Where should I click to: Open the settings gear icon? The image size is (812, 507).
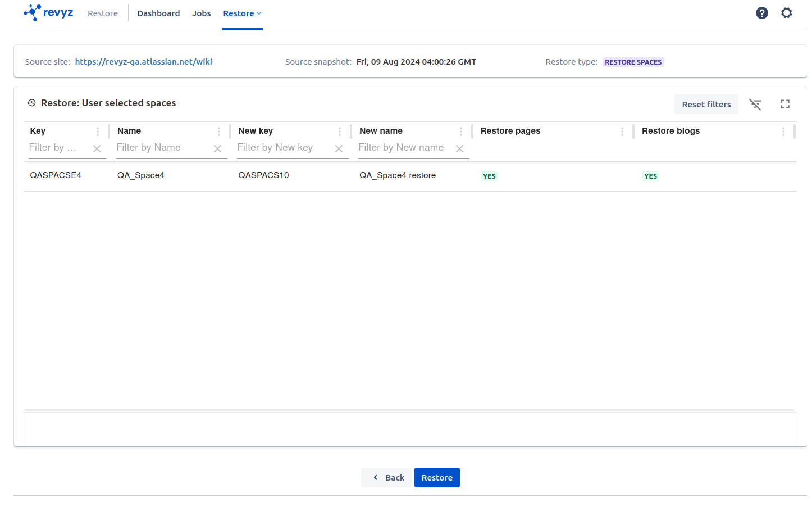coord(786,13)
